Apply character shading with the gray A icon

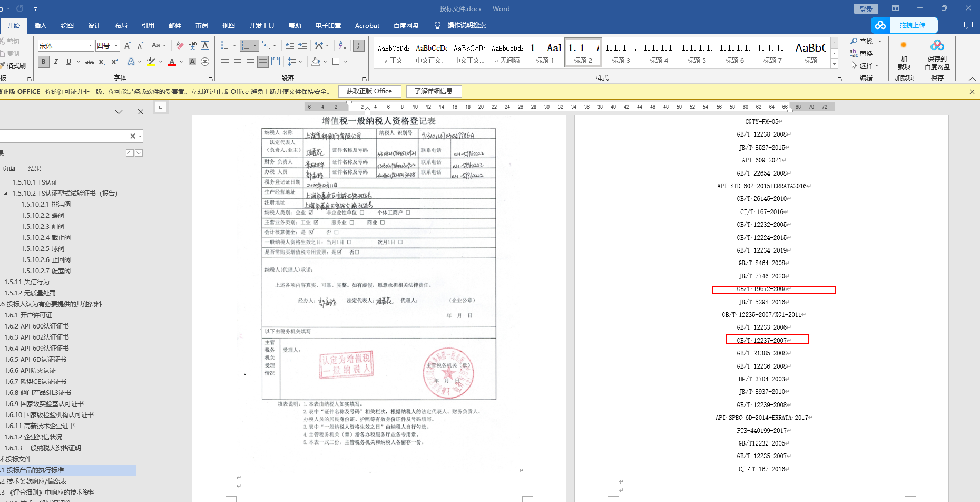[x=192, y=62]
